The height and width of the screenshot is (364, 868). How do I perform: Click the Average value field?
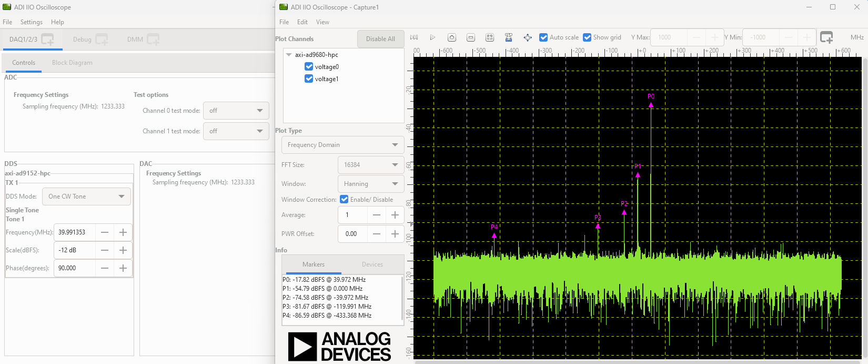[352, 215]
